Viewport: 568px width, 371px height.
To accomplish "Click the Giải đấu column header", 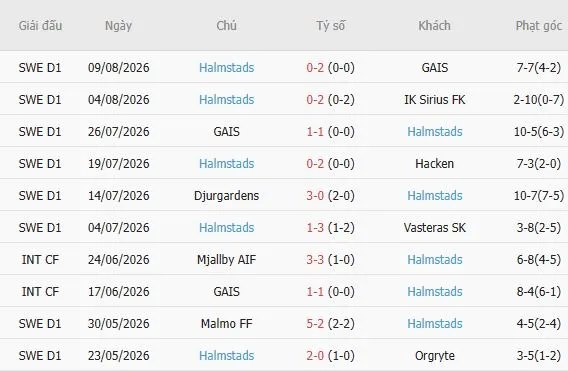I will (40, 26).
